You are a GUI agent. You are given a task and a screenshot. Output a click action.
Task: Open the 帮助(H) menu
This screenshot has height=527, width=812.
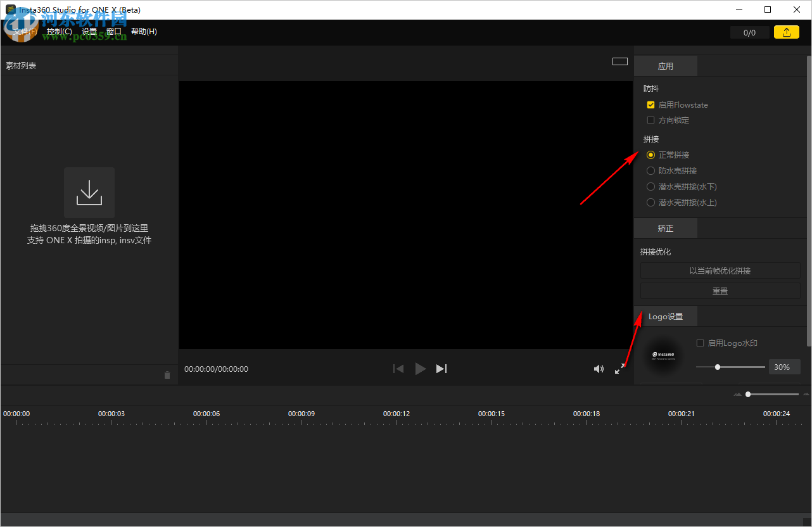click(144, 32)
